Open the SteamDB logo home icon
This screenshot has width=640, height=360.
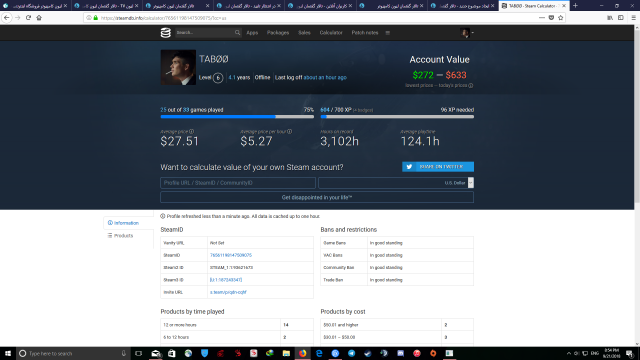(x=165, y=33)
